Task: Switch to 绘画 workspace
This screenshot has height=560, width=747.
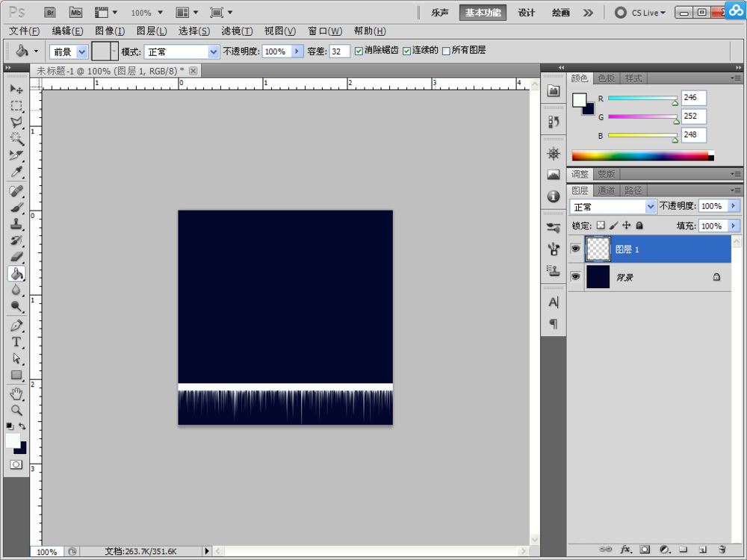Action: pos(561,13)
